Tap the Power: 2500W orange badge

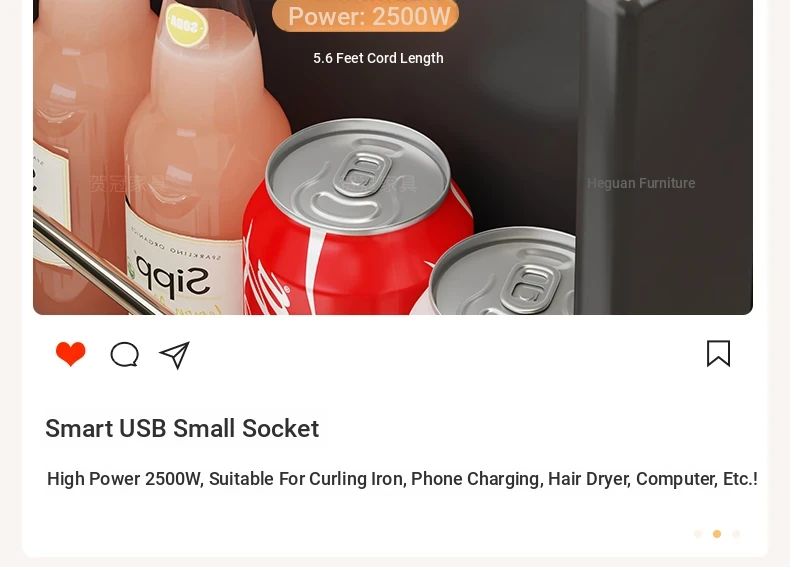click(x=365, y=16)
